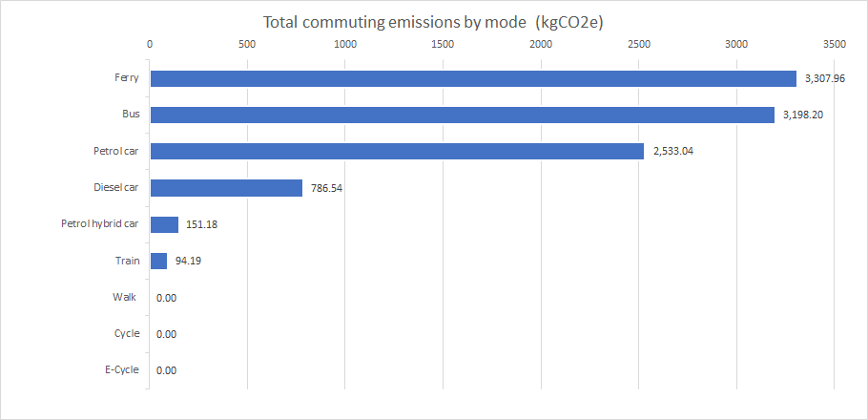The height and width of the screenshot is (420, 868).
Task: Select the Bus data bar
Action: [462, 115]
